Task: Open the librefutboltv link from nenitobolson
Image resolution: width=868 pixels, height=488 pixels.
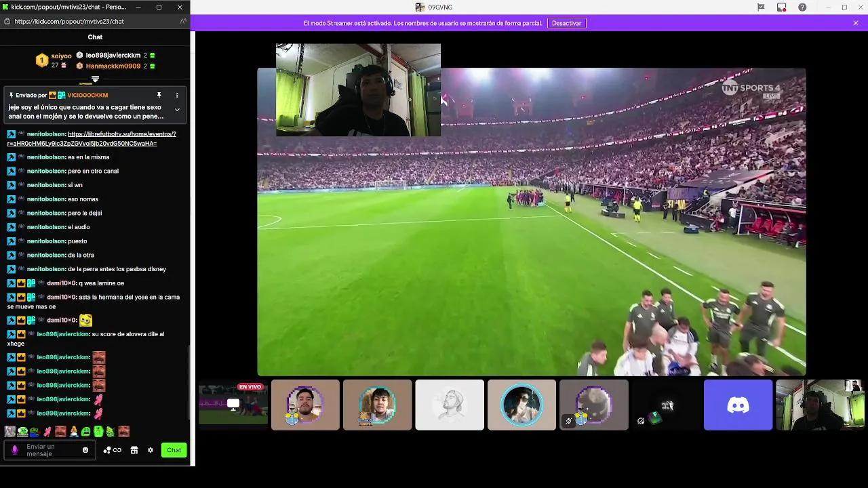Action: tap(92, 139)
